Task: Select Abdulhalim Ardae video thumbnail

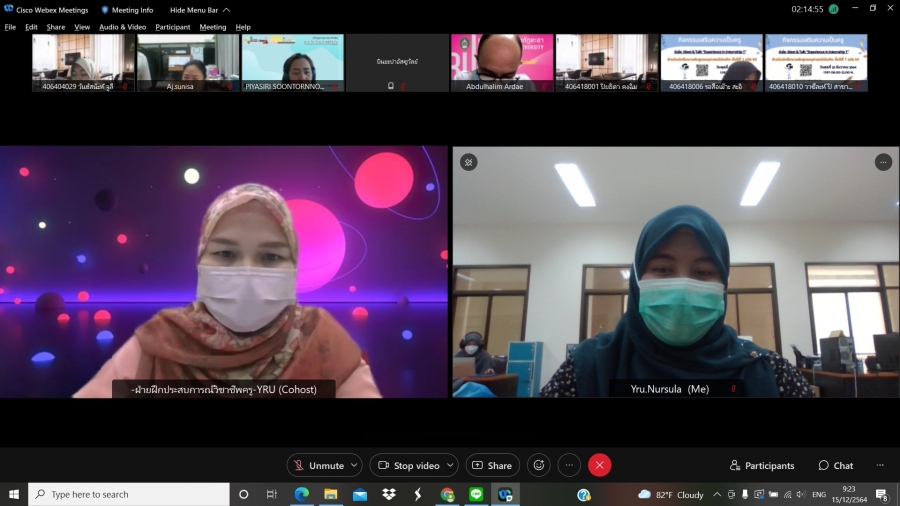Action: coord(502,62)
